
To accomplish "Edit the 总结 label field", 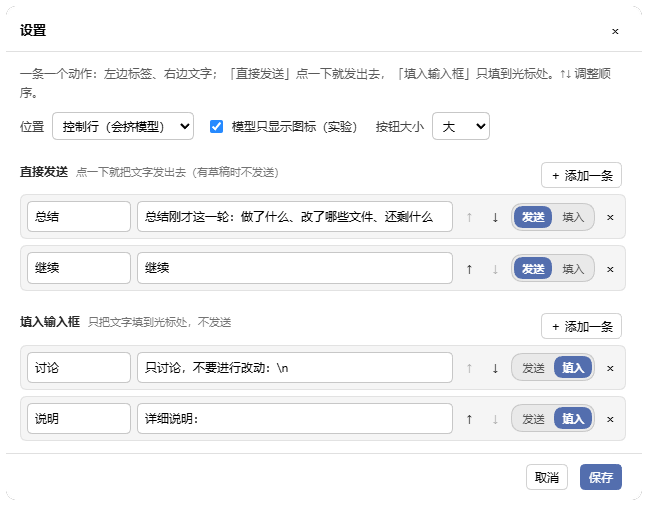I will coord(79,217).
